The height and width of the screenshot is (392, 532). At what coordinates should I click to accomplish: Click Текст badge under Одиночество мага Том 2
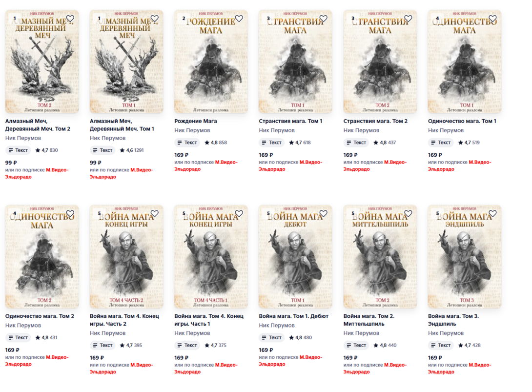coord(18,338)
